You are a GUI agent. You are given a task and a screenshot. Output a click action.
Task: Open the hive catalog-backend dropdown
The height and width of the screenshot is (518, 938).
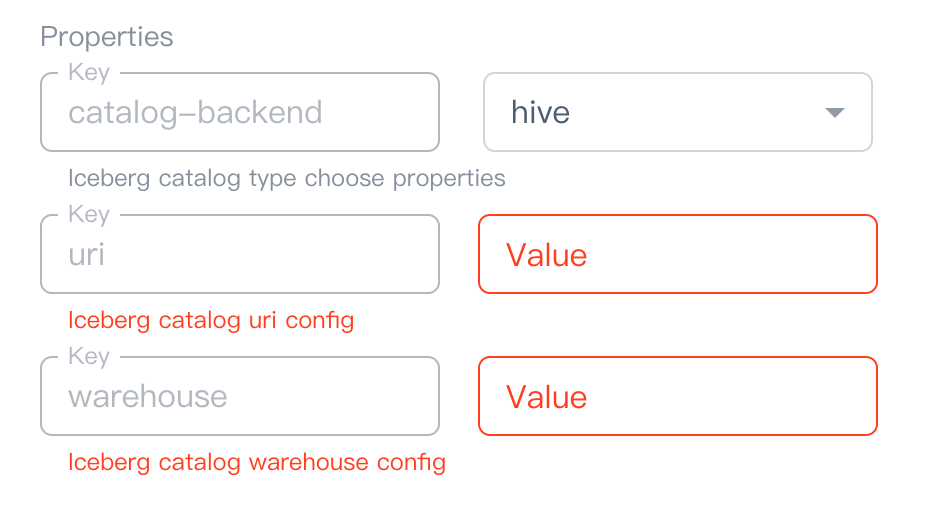coord(677,112)
